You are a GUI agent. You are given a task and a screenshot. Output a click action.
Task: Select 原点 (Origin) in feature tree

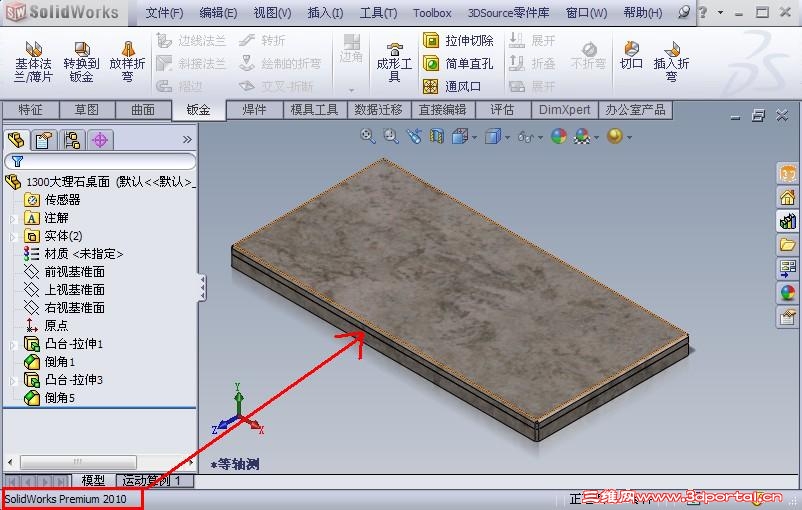click(x=46, y=325)
